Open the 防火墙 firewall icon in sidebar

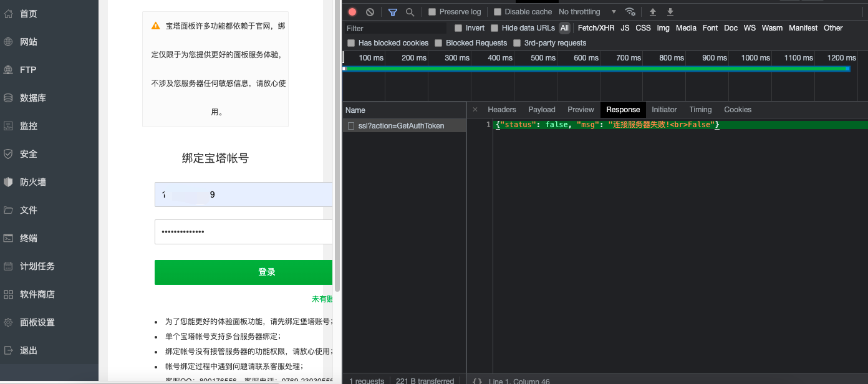[x=9, y=182]
